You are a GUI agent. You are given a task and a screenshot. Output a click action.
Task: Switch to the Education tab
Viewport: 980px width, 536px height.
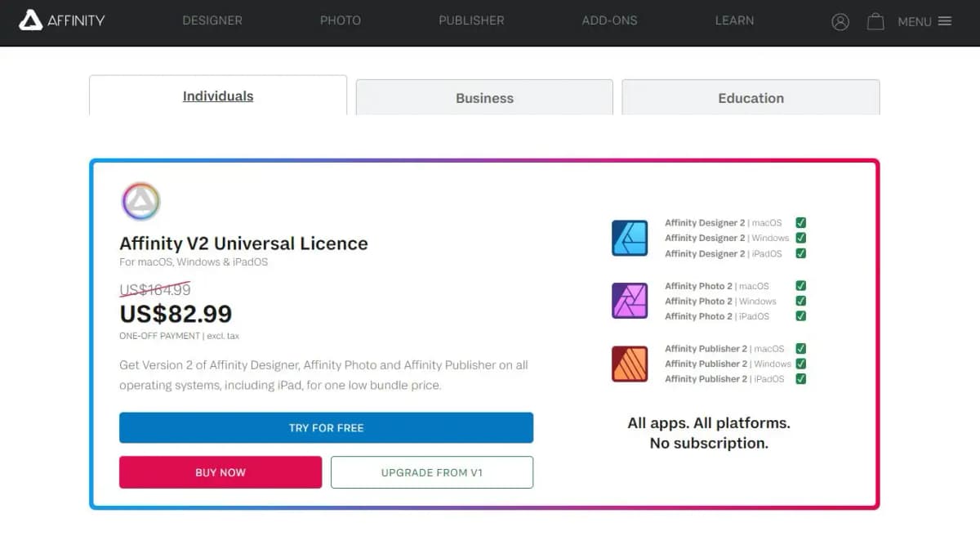coord(751,97)
